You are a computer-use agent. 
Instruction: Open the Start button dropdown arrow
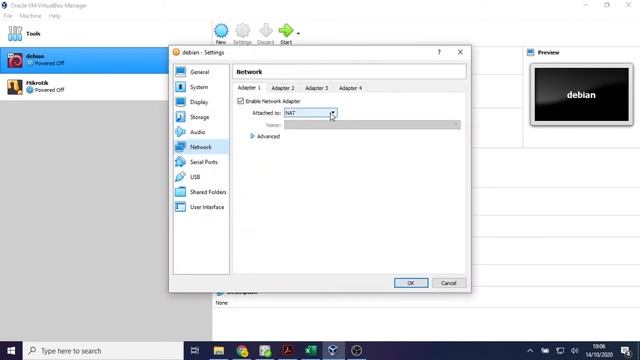tap(298, 33)
